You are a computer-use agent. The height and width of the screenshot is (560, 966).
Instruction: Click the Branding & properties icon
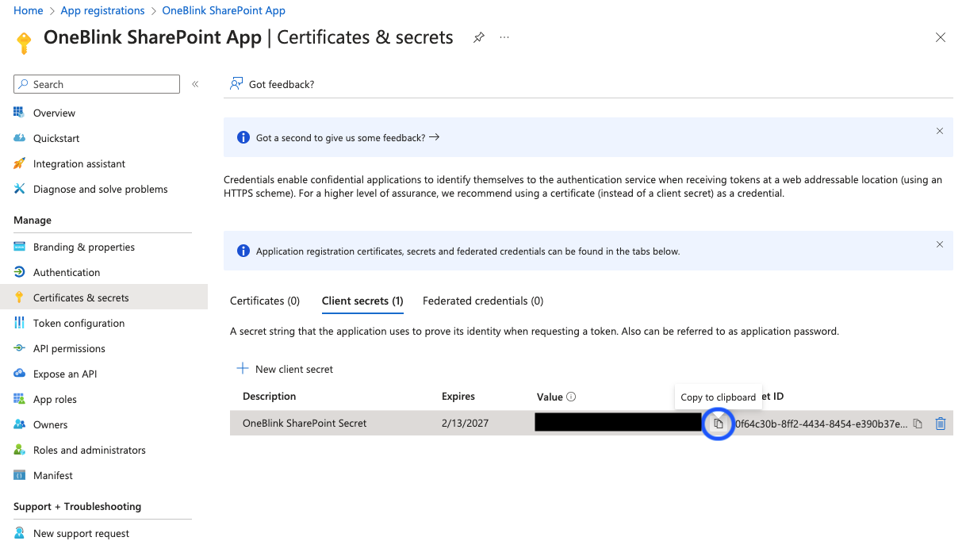(19, 247)
